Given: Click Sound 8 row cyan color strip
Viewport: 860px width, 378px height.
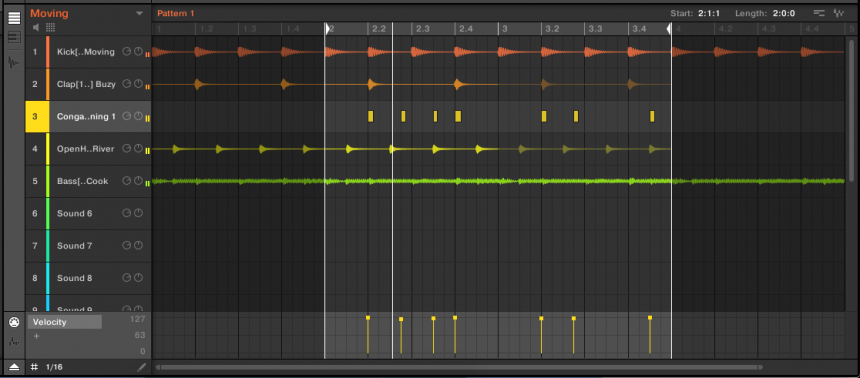Looking at the screenshot, I should pyautogui.click(x=48, y=278).
